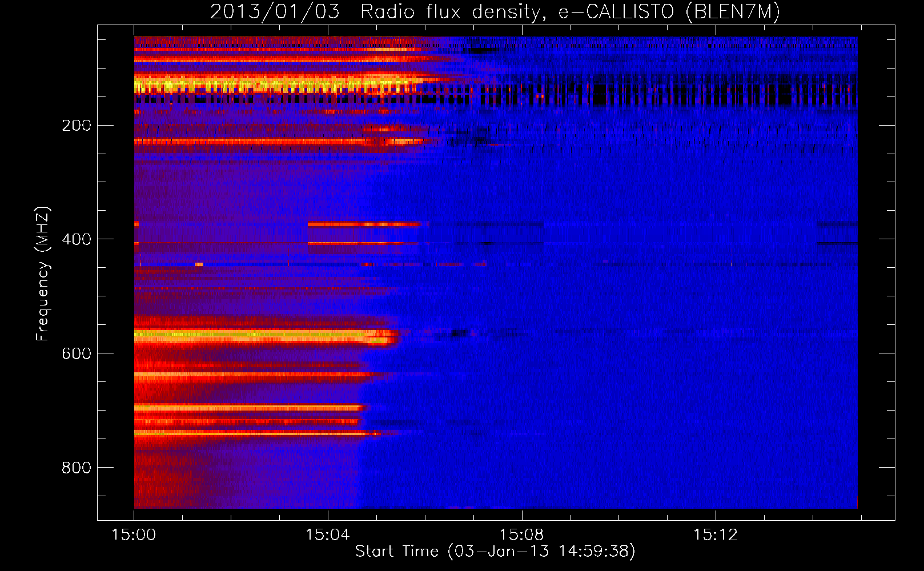Image resolution: width=924 pixels, height=571 pixels.
Task: Select the 15:08 time tick label
Action: click(521, 535)
